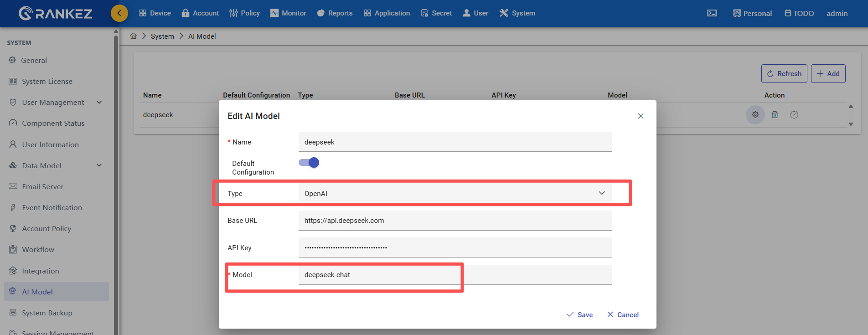Click the Component Status gauge icon

13,123
